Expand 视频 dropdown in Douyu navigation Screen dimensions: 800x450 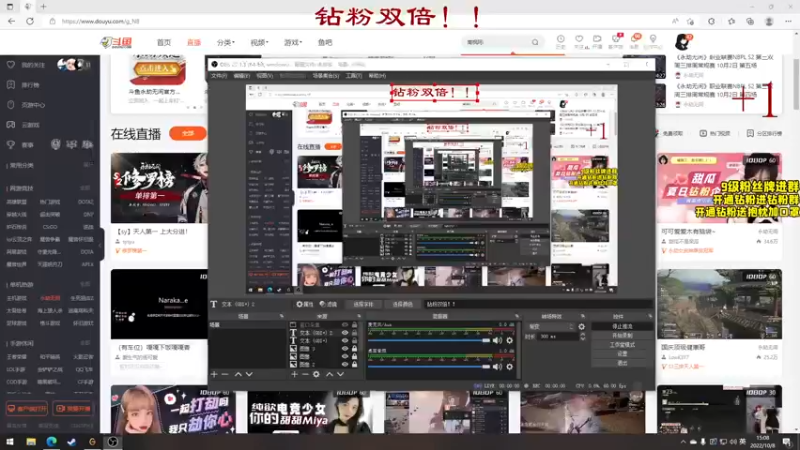point(259,42)
